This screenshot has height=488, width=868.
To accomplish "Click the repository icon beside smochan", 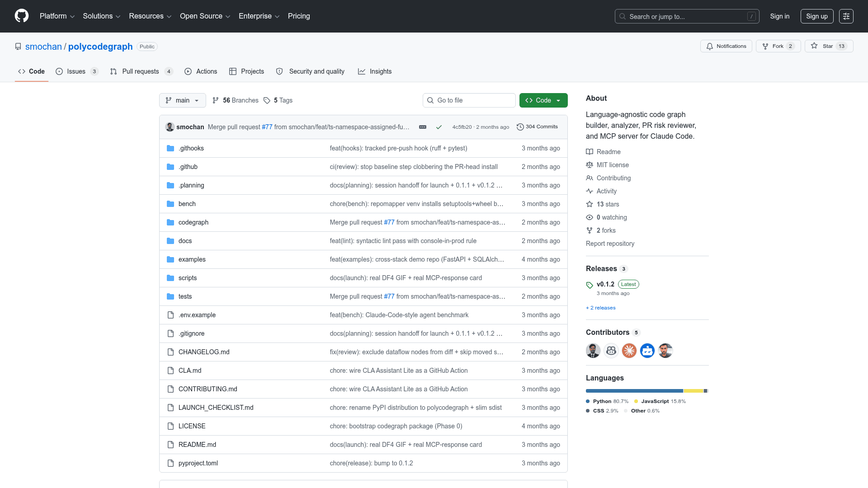I will 18,47.
